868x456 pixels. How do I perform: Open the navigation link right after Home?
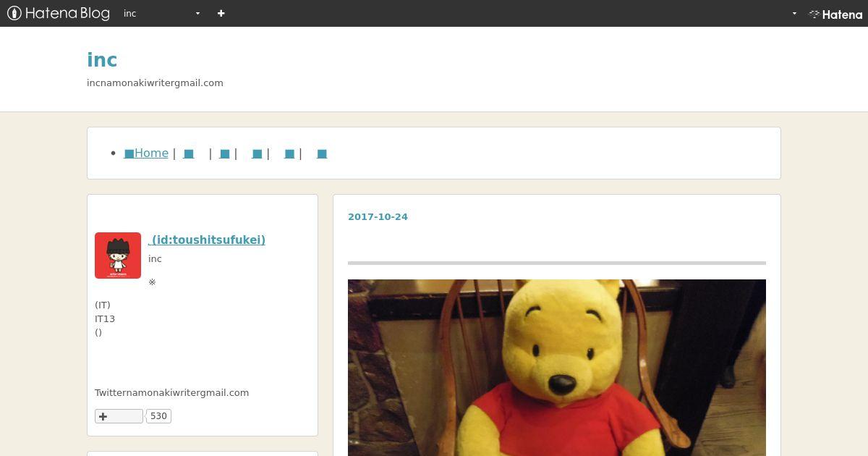[x=189, y=153]
